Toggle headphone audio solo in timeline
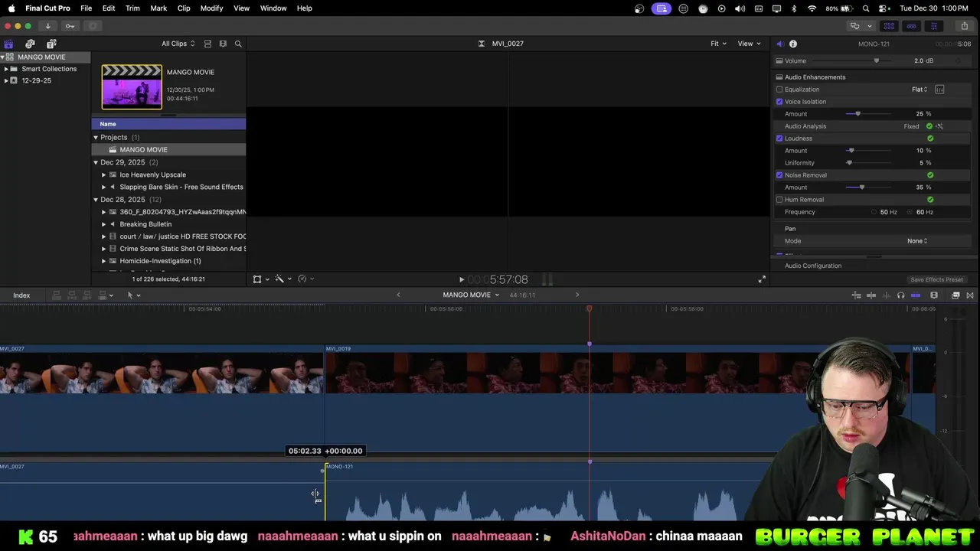 [x=900, y=295]
